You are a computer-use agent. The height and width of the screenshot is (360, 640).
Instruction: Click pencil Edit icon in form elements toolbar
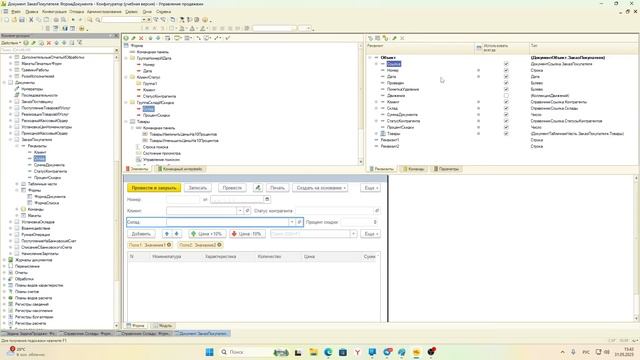(x=133, y=38)
